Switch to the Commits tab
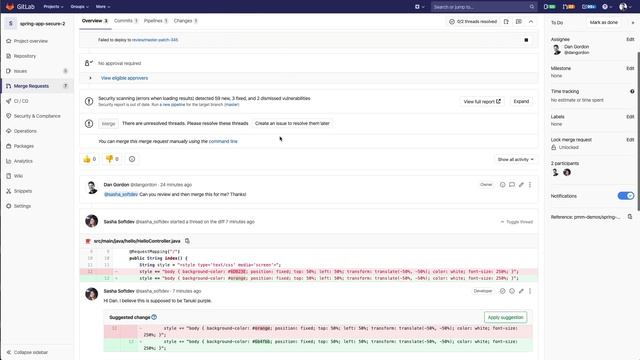Viewport: 640px width, 360px height. pyautogui.click(x=126, y=21)
